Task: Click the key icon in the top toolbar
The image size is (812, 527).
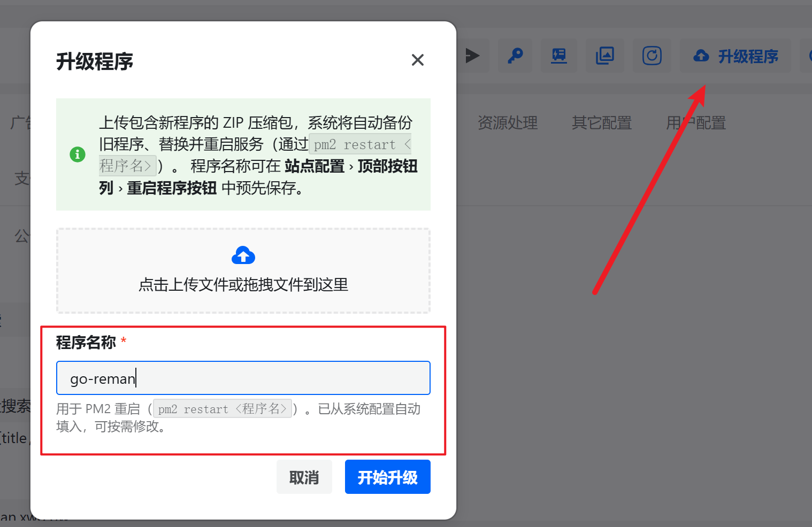Action: [515, 56]
